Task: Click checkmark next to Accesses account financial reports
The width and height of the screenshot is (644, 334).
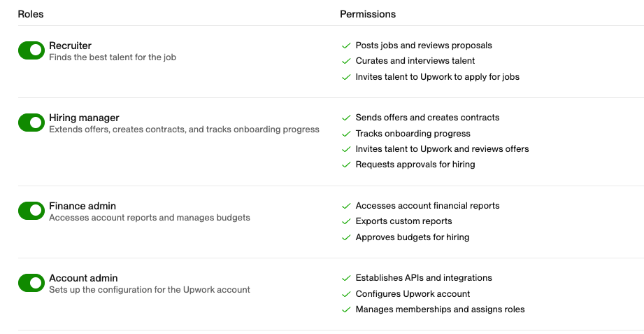Action: point(345,206)
